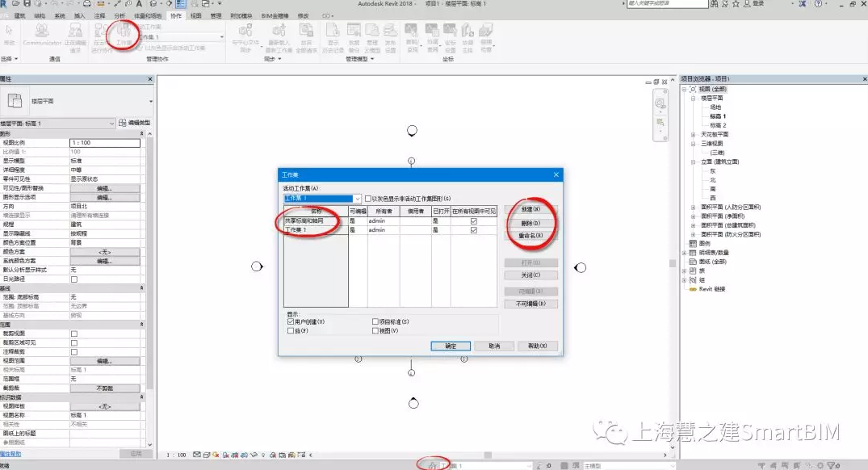The width and height of the screenshot is (868, 470).
Task: Click the Open file icon in quick access toolbar
Action: pyautogui.click(x=15, y=3)
